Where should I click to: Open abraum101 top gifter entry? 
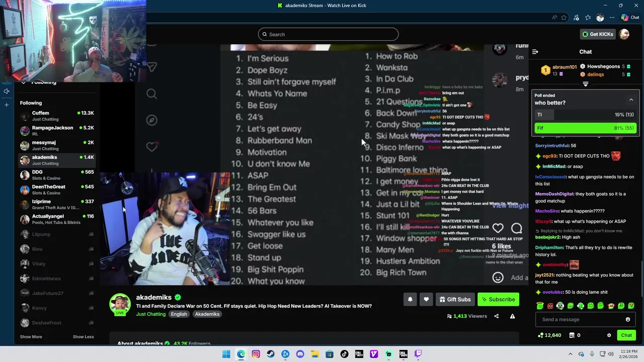click(x=558, y=70)
